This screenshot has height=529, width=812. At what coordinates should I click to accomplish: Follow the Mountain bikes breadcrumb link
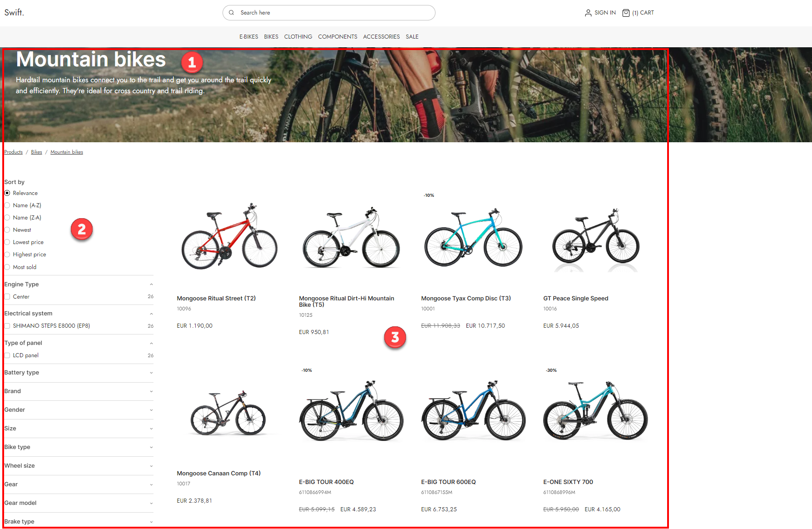click(67, 152)
